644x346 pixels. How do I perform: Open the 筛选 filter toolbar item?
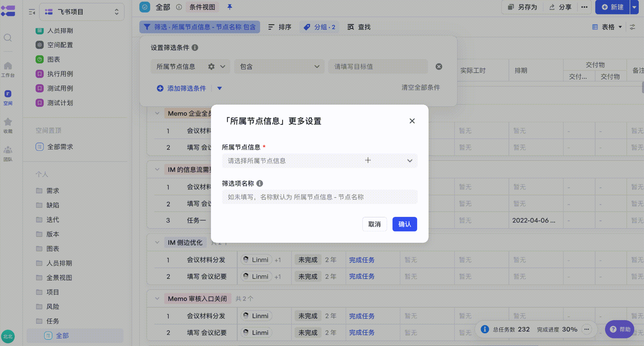[200, 27]
